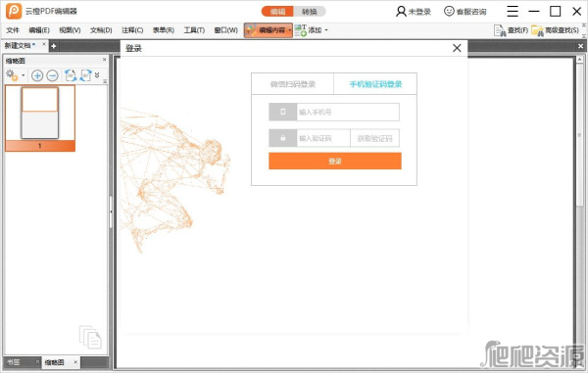Click the smiley icon for 客服咨询
588x373 pixels.
coord(449,11)
